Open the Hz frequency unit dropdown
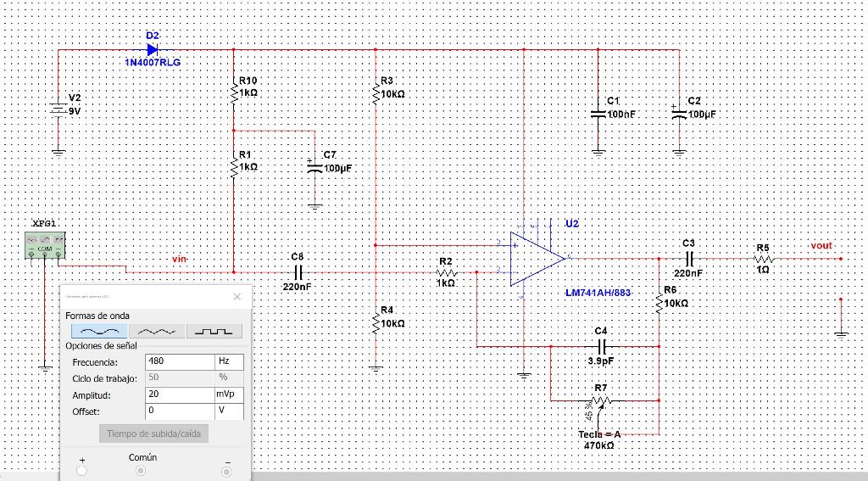The width and height of the screenshot is (868, 481). (x=229, y=362)
